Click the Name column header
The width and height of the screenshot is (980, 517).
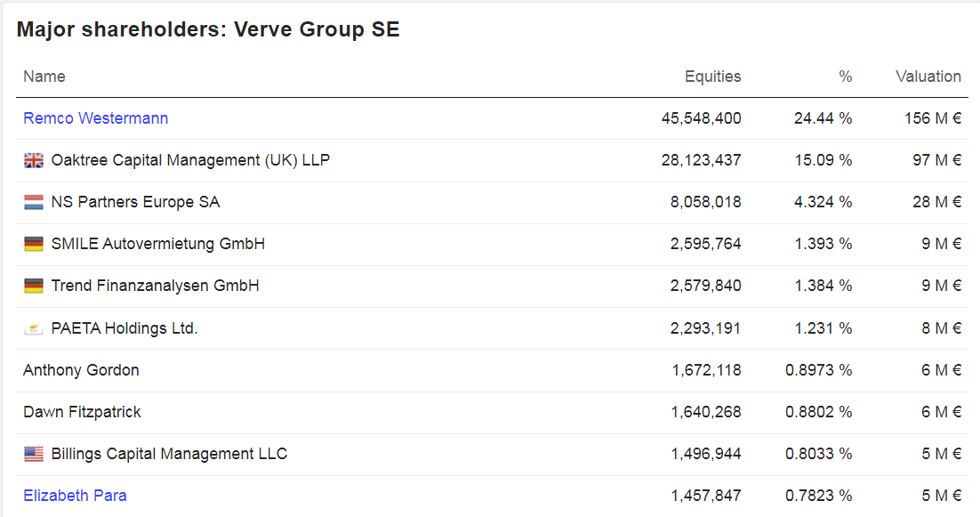tap(44, 77)
